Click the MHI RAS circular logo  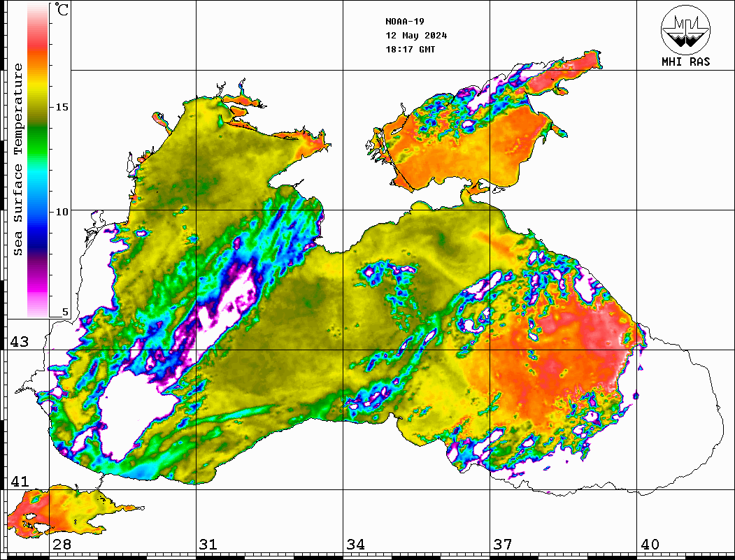685,29
